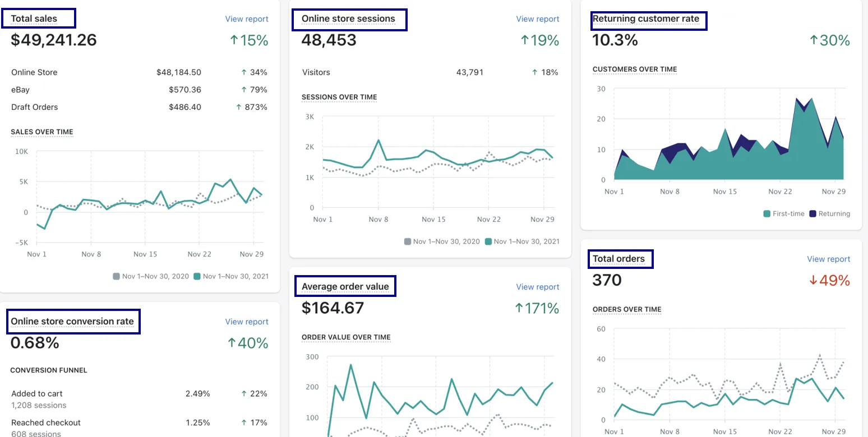Screen dimensions: 868x437
Task: Click the CONVERSION FUNNEL heading
Action: point(49,370)
